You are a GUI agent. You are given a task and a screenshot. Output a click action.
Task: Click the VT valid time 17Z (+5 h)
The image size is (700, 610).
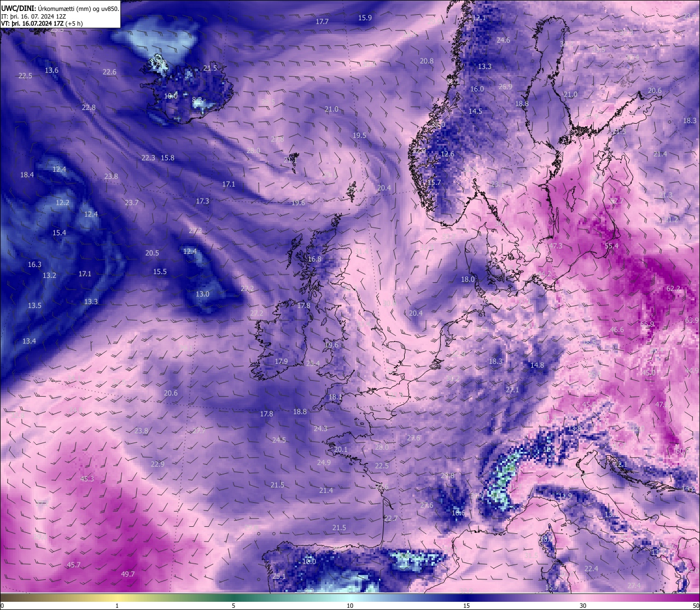(42, 24)
